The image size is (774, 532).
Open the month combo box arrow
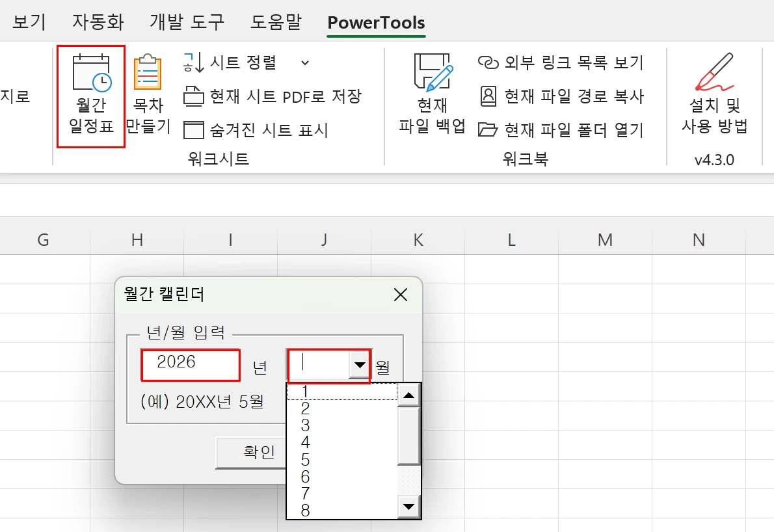pos(360,365)
